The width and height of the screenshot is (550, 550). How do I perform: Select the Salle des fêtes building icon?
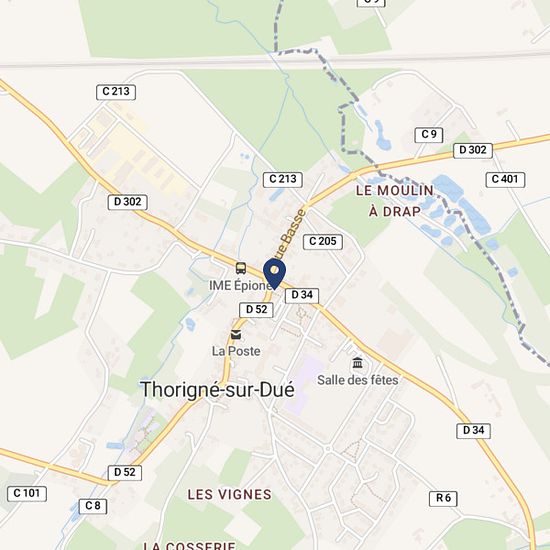tap(357, 363)
